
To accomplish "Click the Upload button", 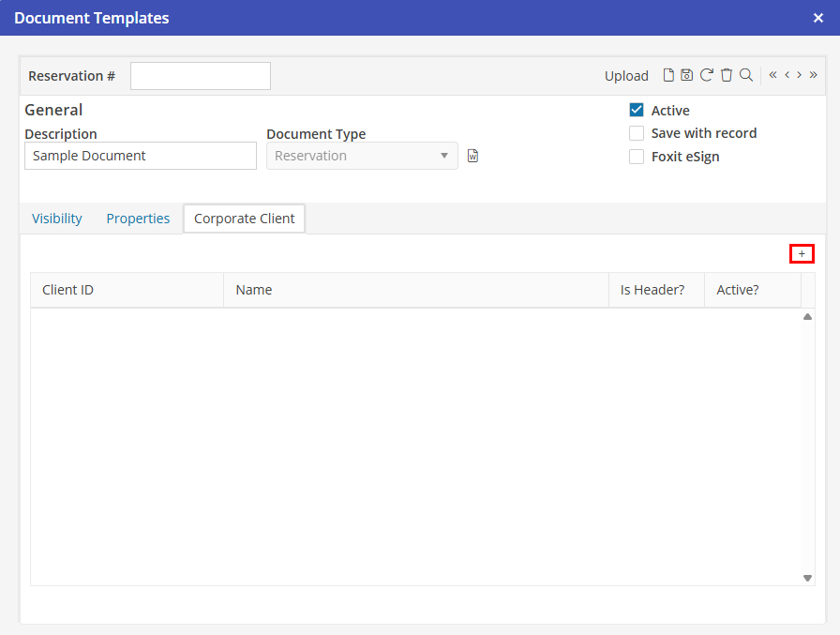I will coord(626,76).
